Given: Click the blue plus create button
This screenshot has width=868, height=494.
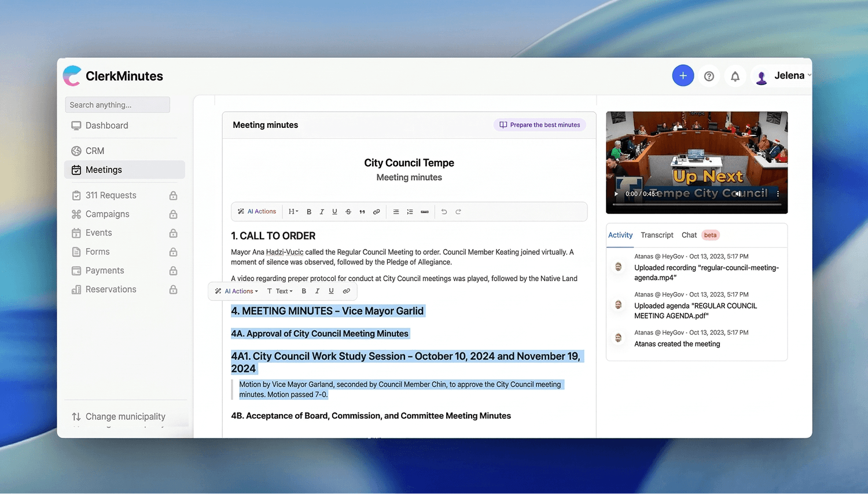Looking at the screenshot, I should click(x=683, y=76).
